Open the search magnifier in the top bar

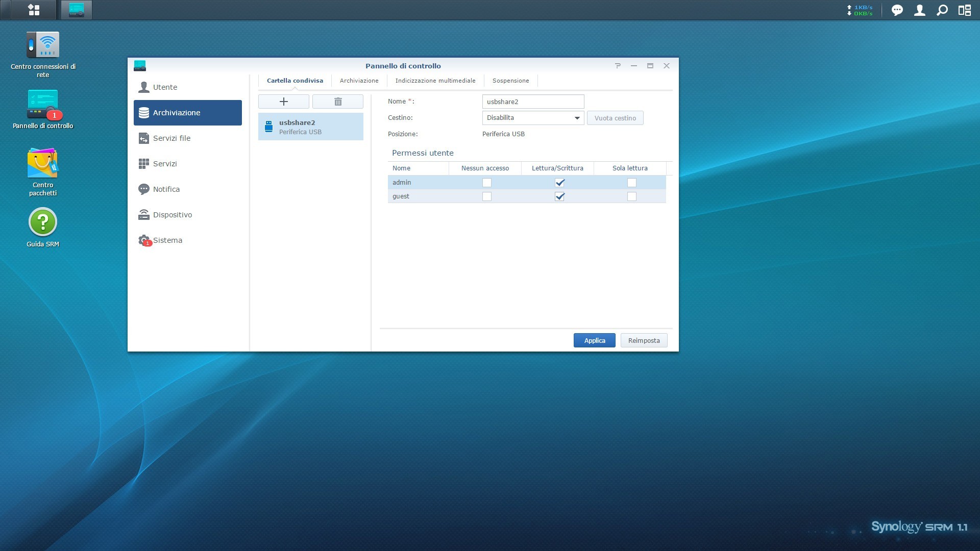(942, 10)
